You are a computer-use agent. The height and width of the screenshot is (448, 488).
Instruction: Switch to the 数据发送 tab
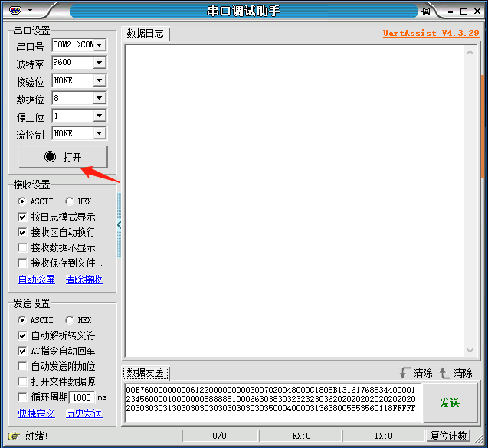point(146,373)
